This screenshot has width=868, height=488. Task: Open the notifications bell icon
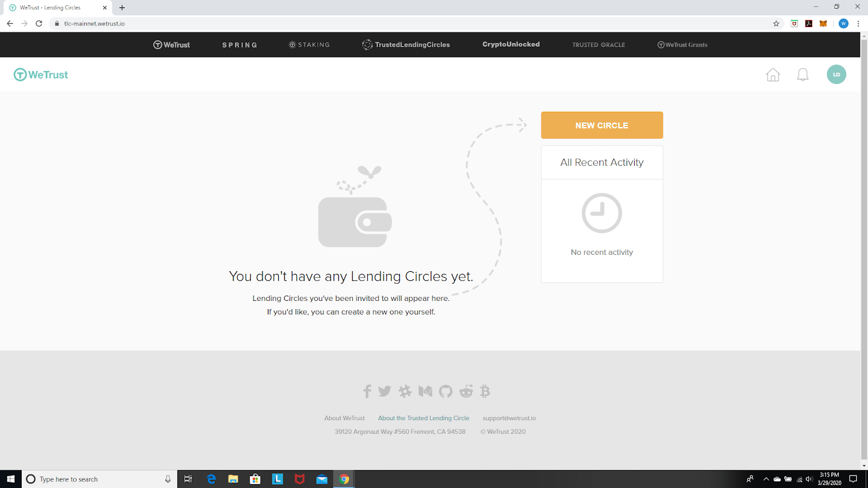click(803, 75)
